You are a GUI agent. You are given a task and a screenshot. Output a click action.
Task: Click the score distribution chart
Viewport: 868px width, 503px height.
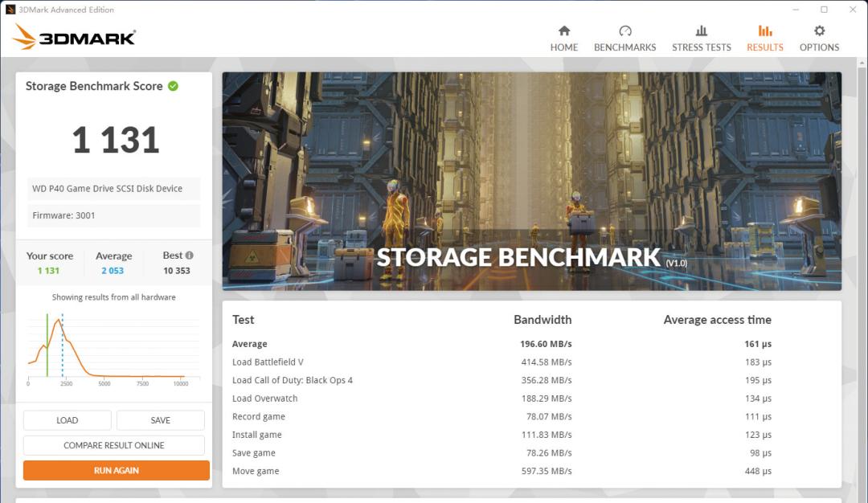[x=113, y=347]
